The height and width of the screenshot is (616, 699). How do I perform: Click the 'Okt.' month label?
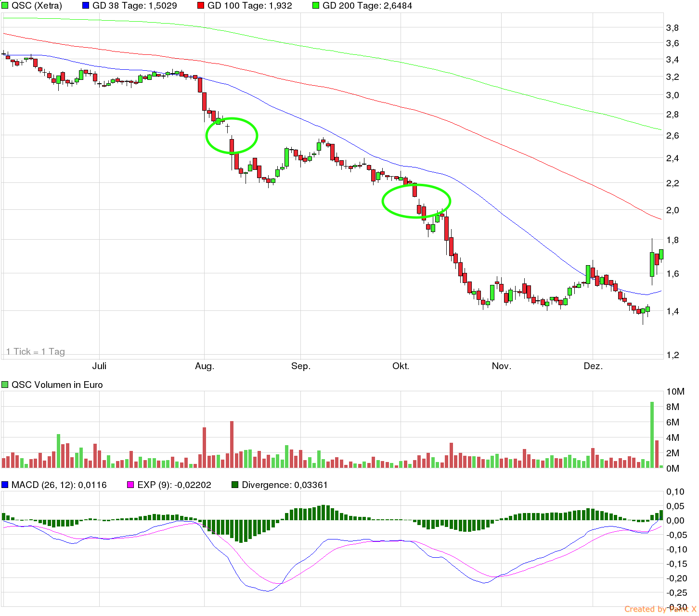point(401,366)
